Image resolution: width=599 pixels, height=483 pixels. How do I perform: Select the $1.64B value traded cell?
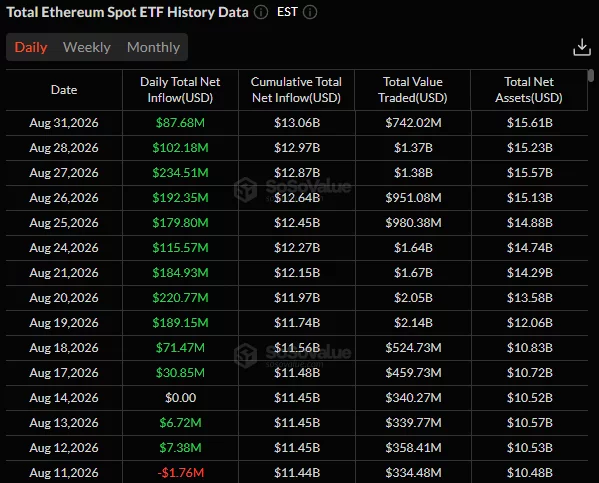coord(413,248)
